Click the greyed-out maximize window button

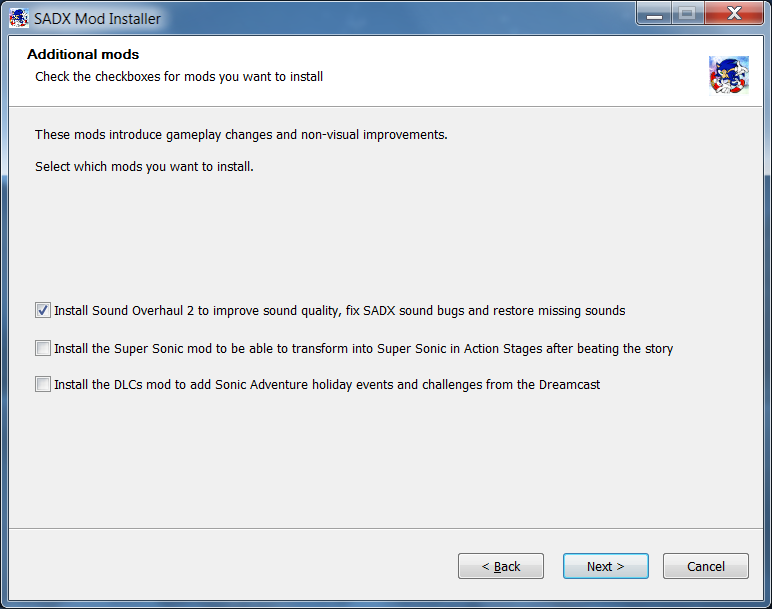(687, 14)
